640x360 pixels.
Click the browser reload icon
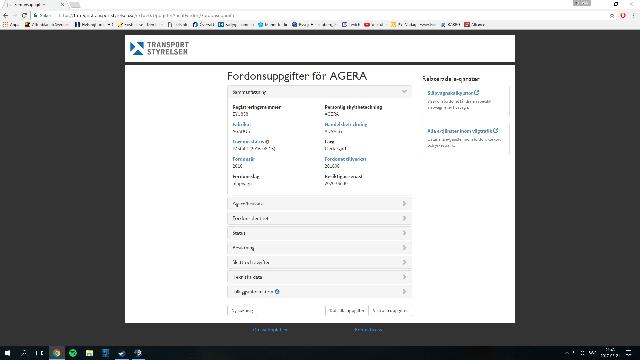(x=24, y=16)
